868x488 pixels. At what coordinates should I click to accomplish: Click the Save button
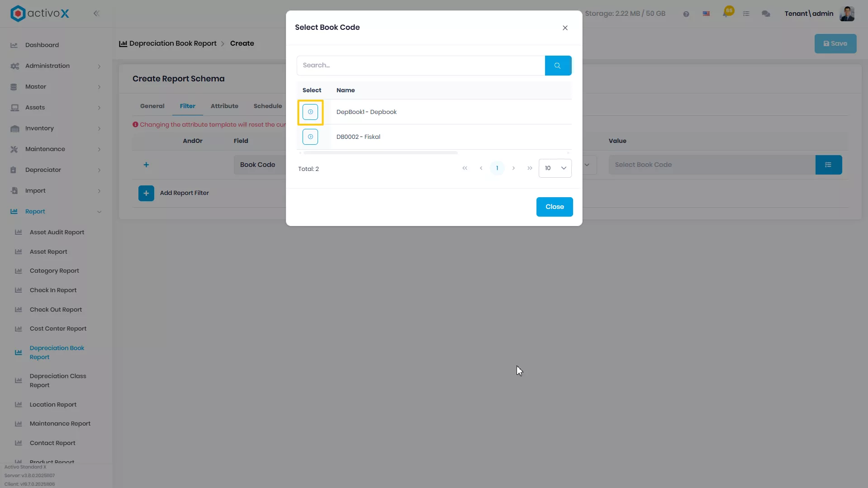click(835, 43)
